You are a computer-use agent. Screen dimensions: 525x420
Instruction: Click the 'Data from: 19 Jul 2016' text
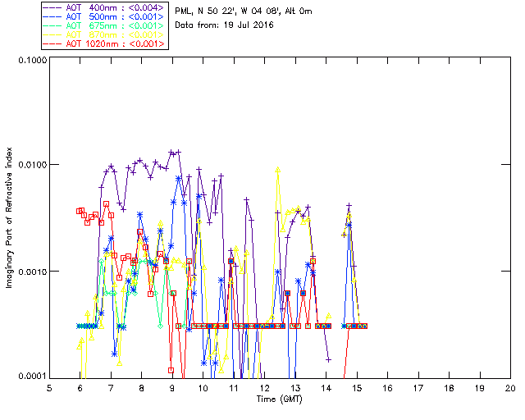click(x=224, y=25)
